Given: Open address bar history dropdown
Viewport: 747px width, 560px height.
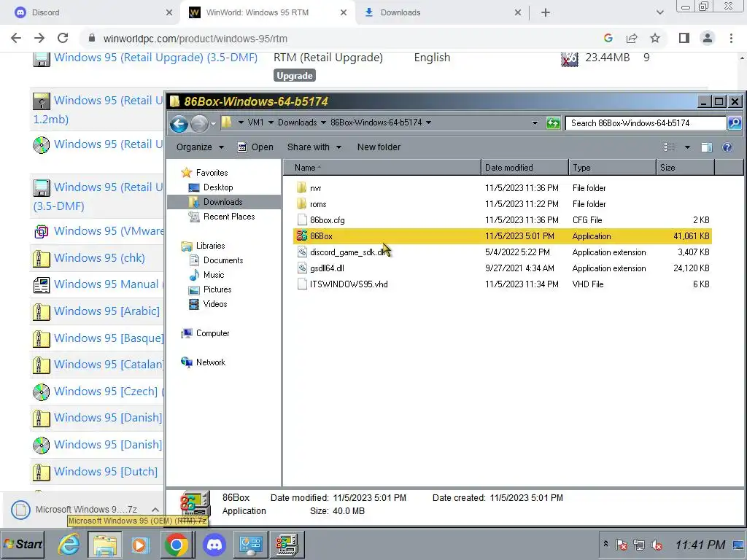Looking at the screenshot, I should (535, 123).
